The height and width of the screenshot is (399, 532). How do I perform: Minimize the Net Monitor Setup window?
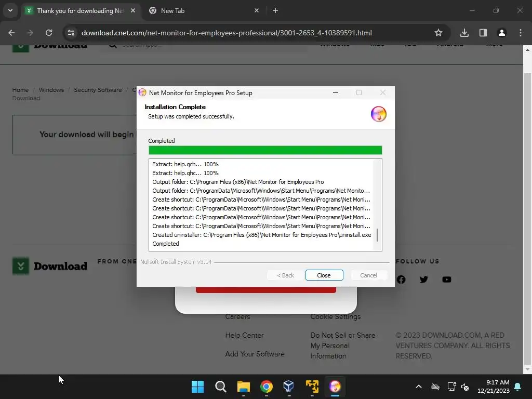[x=336, y=92]
